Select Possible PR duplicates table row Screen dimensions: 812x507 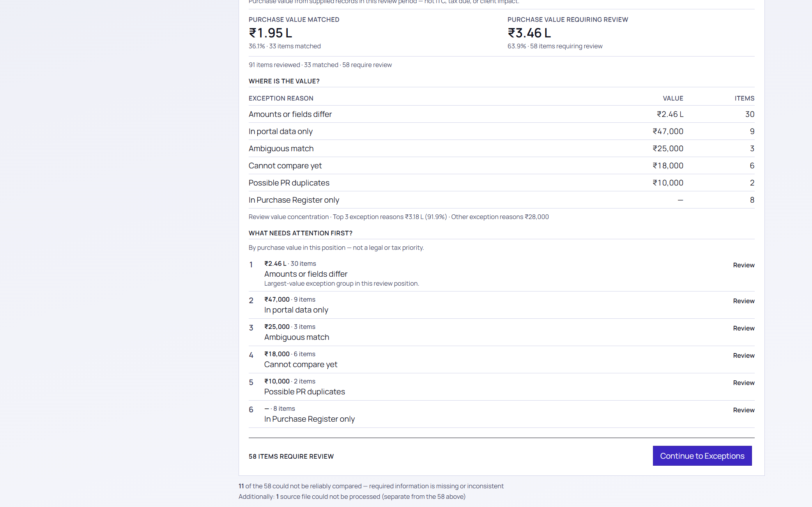pyautogui.click(x=501, y=183)
